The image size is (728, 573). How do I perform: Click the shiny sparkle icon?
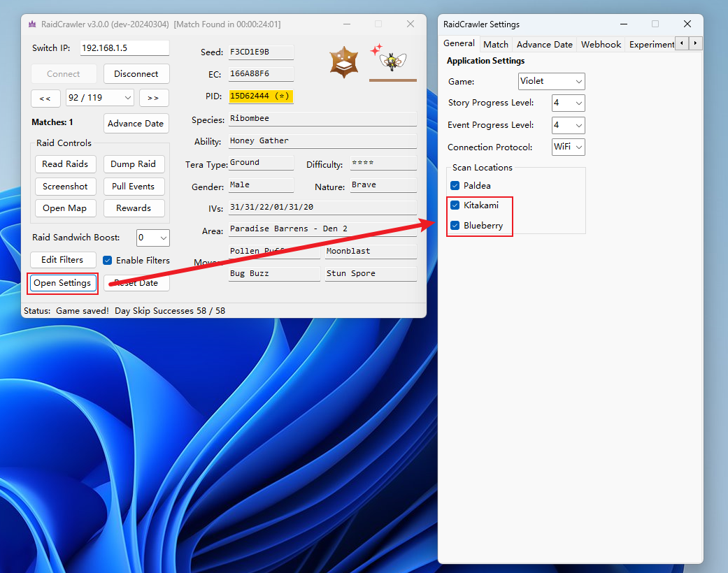pyautogui.click(x=376, y=50)
